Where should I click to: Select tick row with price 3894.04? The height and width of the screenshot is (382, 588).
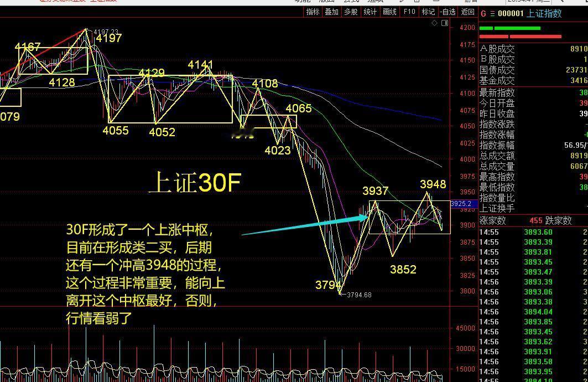tap(533, 312)
